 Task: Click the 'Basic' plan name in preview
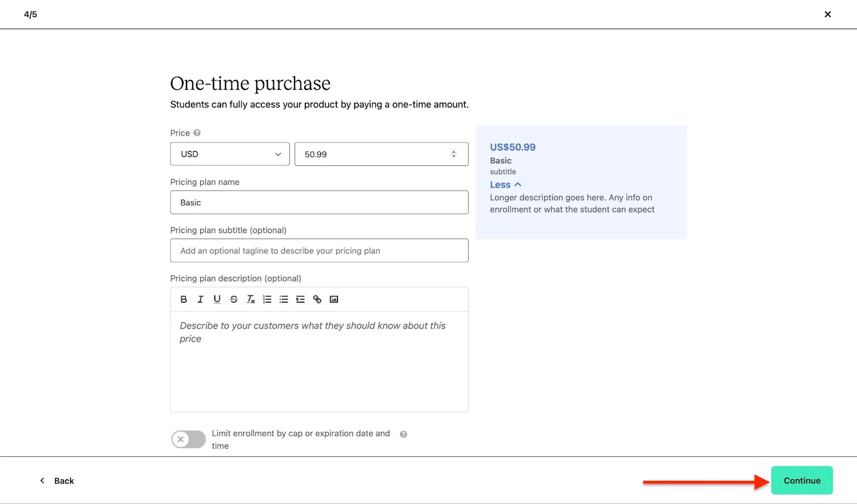[501, 161]
